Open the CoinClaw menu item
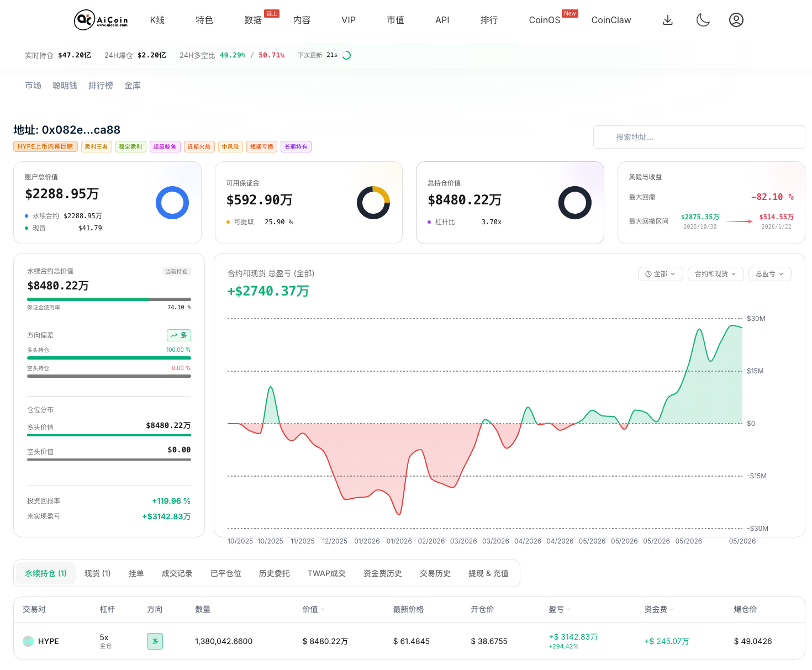This screenshot has width=812, height=670. 611,20
